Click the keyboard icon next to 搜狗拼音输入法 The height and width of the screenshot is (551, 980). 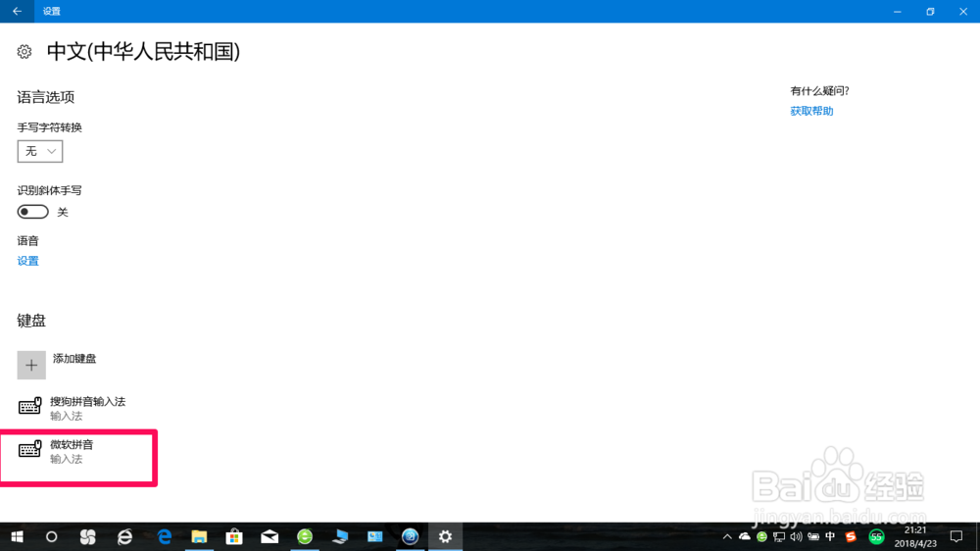tap(29, 407)
